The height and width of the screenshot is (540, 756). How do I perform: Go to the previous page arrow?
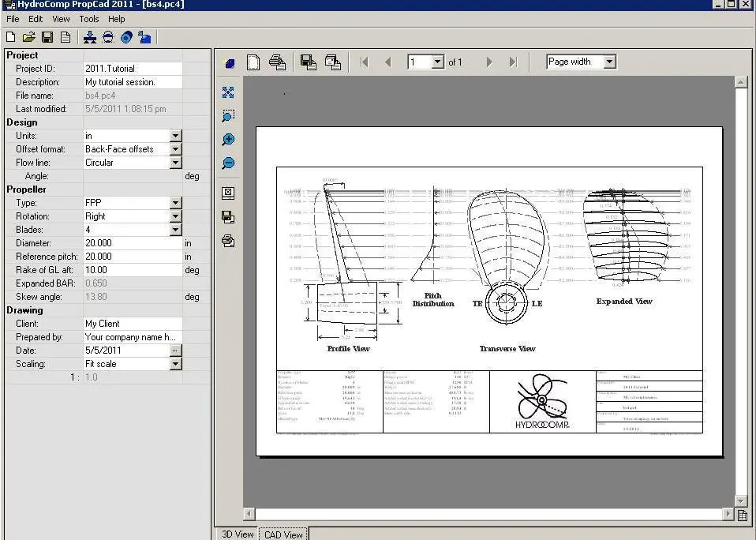click(x=388, y=62)
